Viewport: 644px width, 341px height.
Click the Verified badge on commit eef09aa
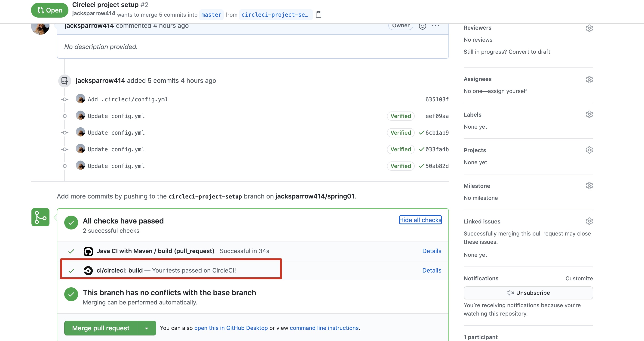[400, 116]
